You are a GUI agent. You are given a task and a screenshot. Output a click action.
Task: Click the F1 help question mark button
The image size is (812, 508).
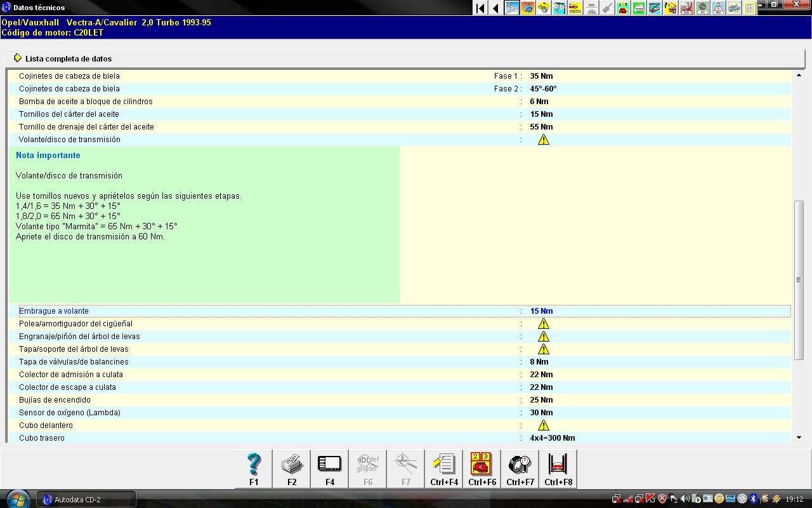point(254,469)
